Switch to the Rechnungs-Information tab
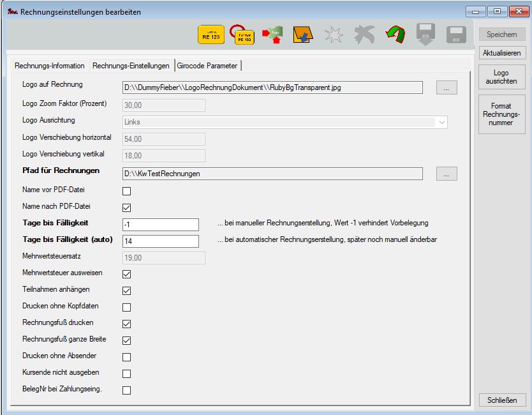532x415 pixels. point(50,66)
